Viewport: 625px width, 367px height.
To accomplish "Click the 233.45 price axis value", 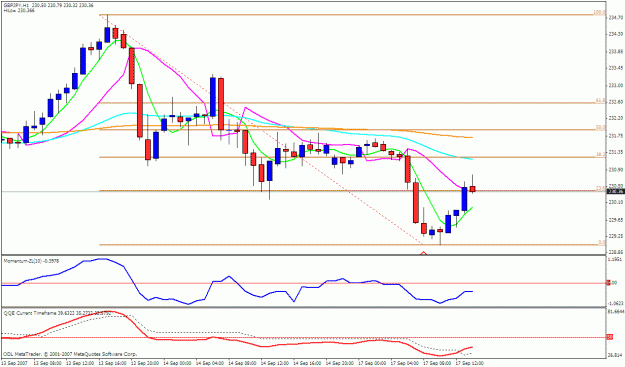I will pyautogui.click(x=616, y=68).
